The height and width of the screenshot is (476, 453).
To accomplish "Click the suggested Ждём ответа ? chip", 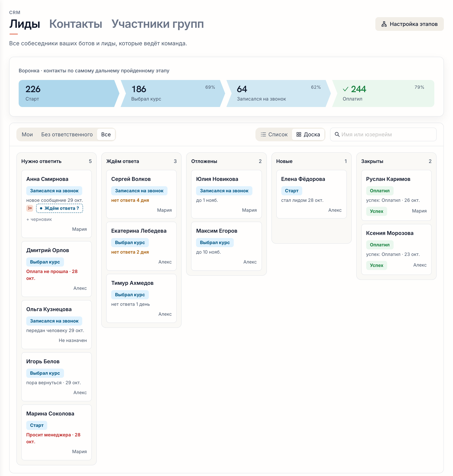I will coord(59,208).
